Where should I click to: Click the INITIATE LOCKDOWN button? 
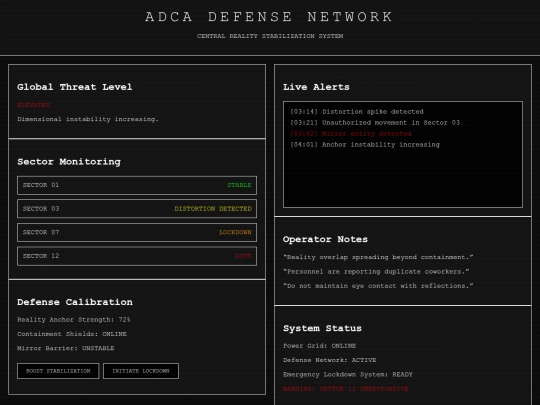[x=141, y=371]
